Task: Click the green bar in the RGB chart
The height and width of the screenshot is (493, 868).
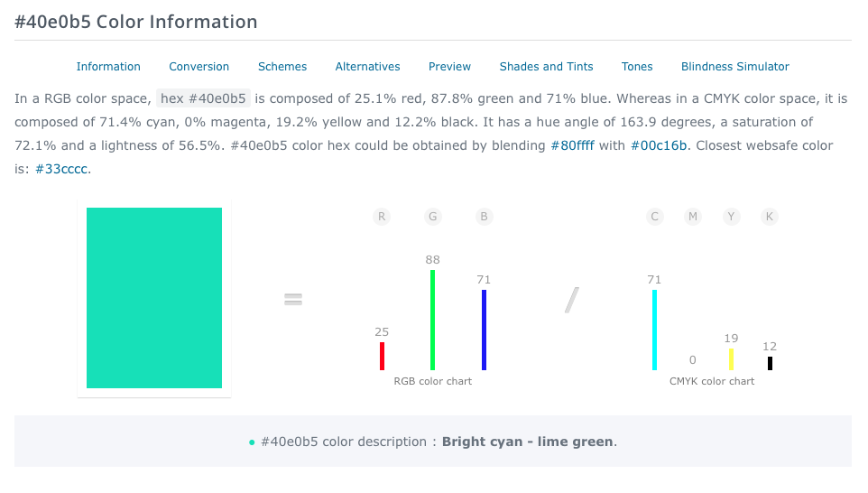Action: pos(433,320)
